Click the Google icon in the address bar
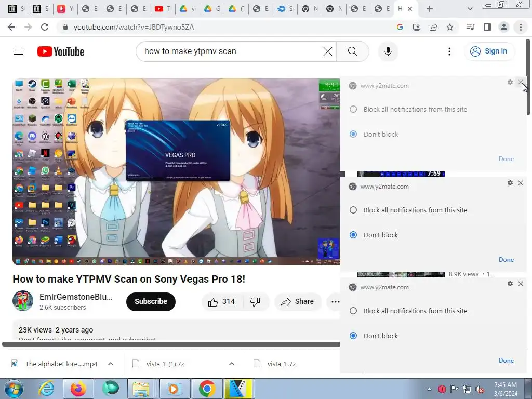The image size is (532, 399). click(400, 27)
